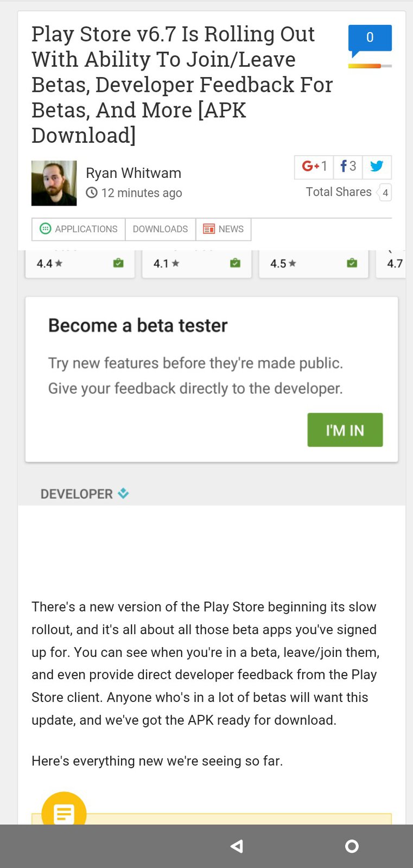The width and height of the screenshot is (413, 868).
Task: Select the app card rated 4.4
Action: [80, 264]
